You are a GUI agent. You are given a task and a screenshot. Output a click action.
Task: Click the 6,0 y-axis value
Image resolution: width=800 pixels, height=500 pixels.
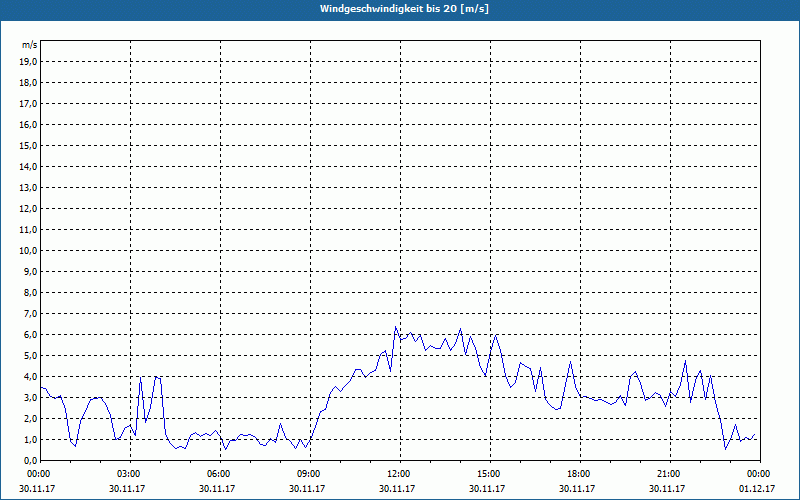point(30,335)
